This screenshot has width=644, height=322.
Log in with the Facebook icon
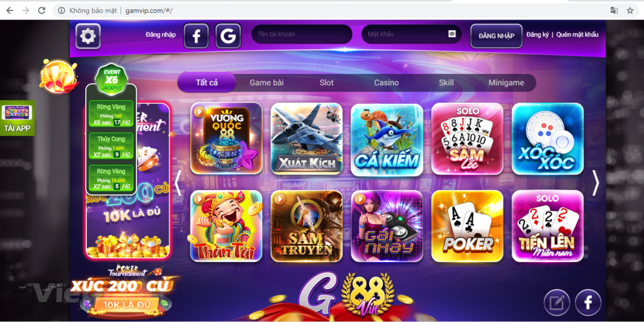pyautogui.click(x=196, y=36)
